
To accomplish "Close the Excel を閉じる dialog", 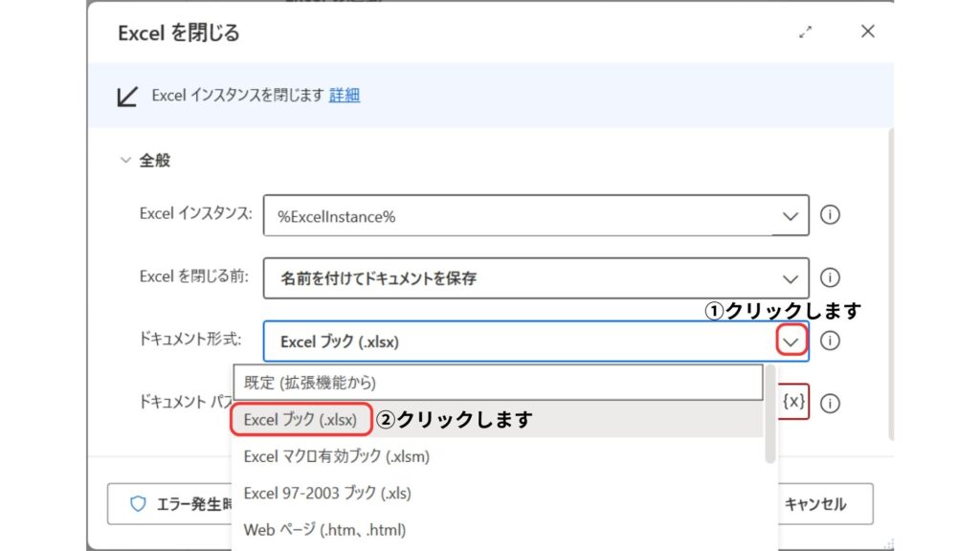I will 867,32.
